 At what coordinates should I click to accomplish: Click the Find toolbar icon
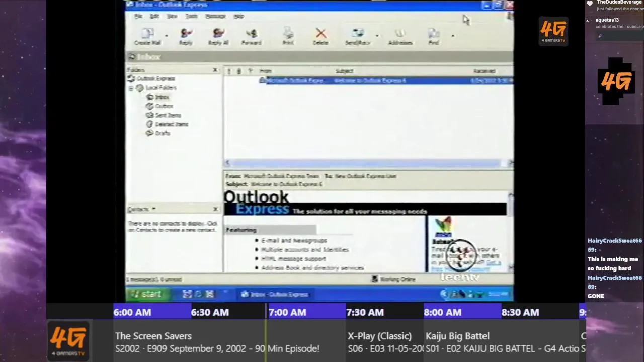point(434,36)
